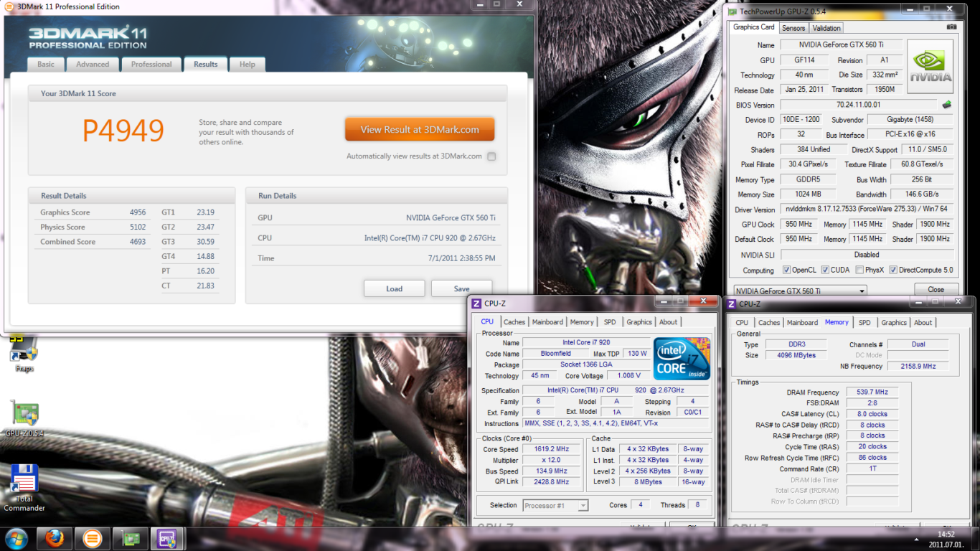The height and width of the screenshot is (551, 980).
Task: Toggle the OpenCL checkbox in GPU-Z
Action: [x=786, y=270]
